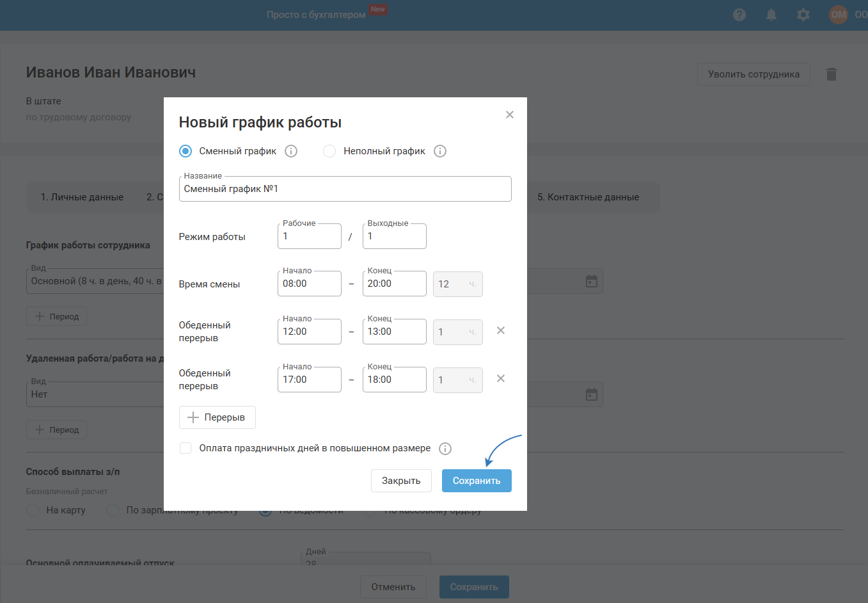Click info icon next to Сменный график
Screen dimensions: 868x603
tap(291, 151)
